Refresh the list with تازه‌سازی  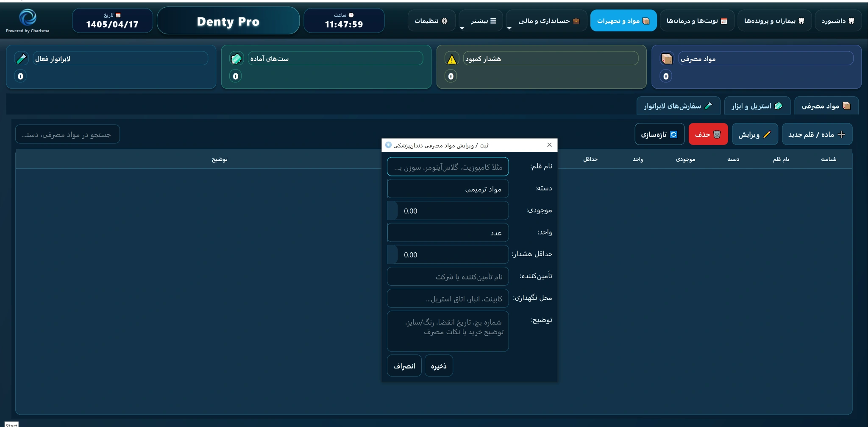659,134
